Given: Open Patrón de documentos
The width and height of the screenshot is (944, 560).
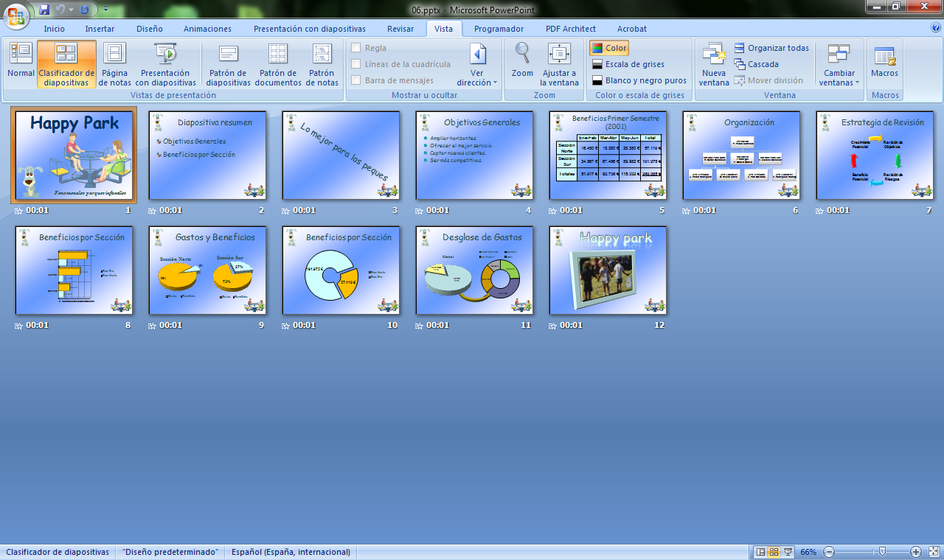Looking at the screenshot, I should 278,63.
